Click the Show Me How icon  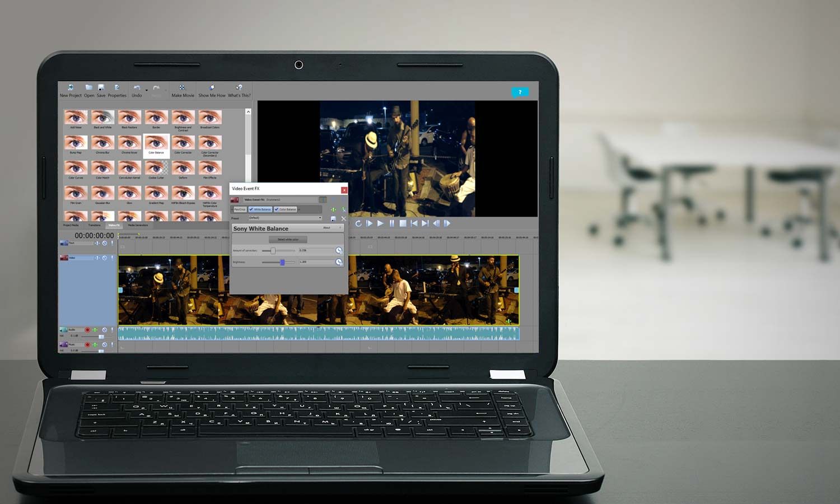[212, 88]
